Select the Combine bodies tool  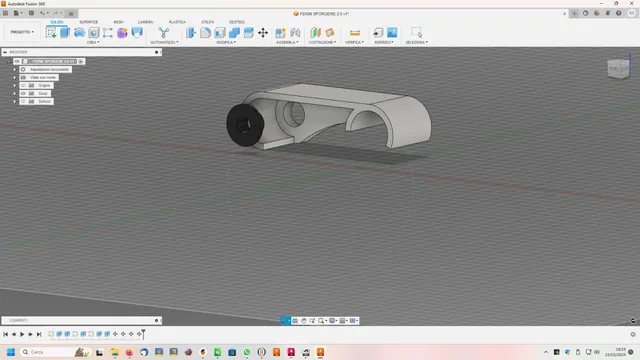click(234, 33)
